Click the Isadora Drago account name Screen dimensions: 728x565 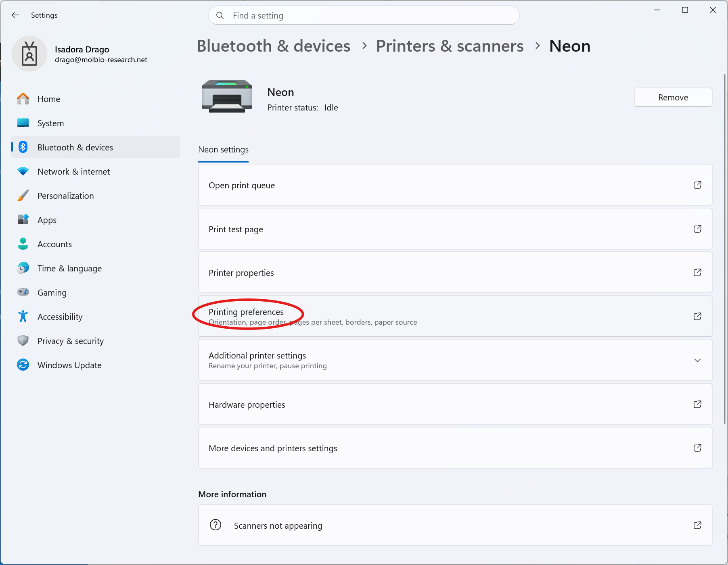(x=82, y=50)
